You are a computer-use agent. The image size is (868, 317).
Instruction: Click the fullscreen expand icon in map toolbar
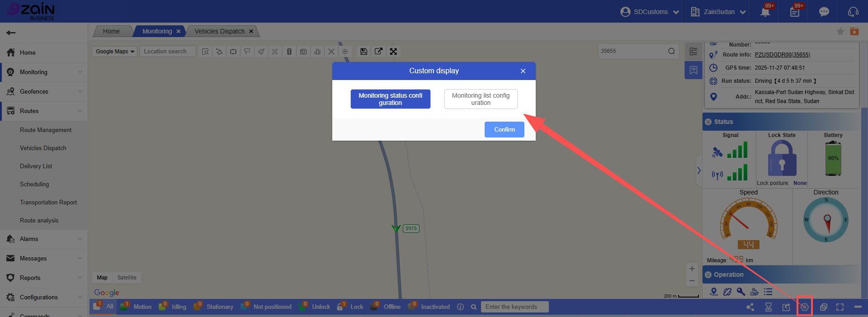[x=393, y=52]
